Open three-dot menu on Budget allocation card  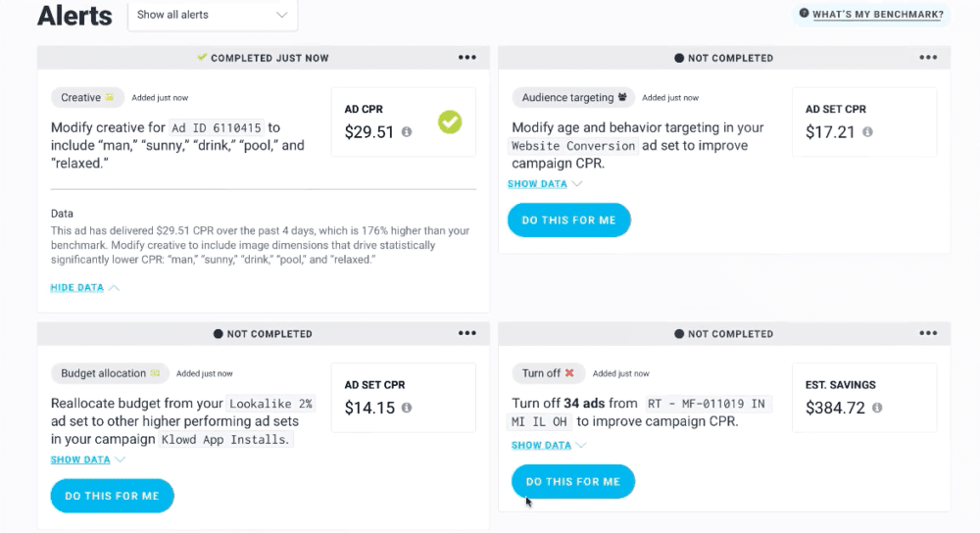[466, 333]
